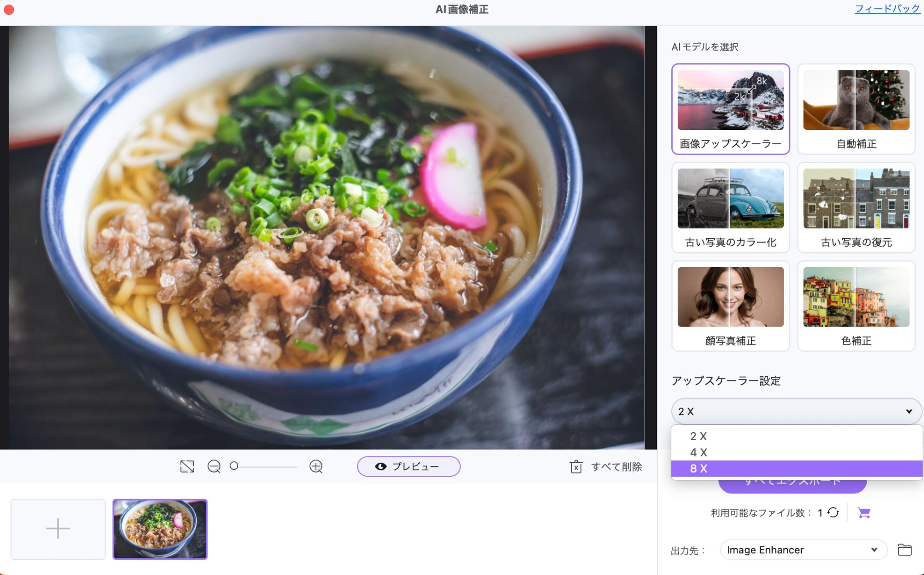Toggle プレビュー visibility eye icon
The width and height of the screenshot is (924, 575).
[379, 466]
